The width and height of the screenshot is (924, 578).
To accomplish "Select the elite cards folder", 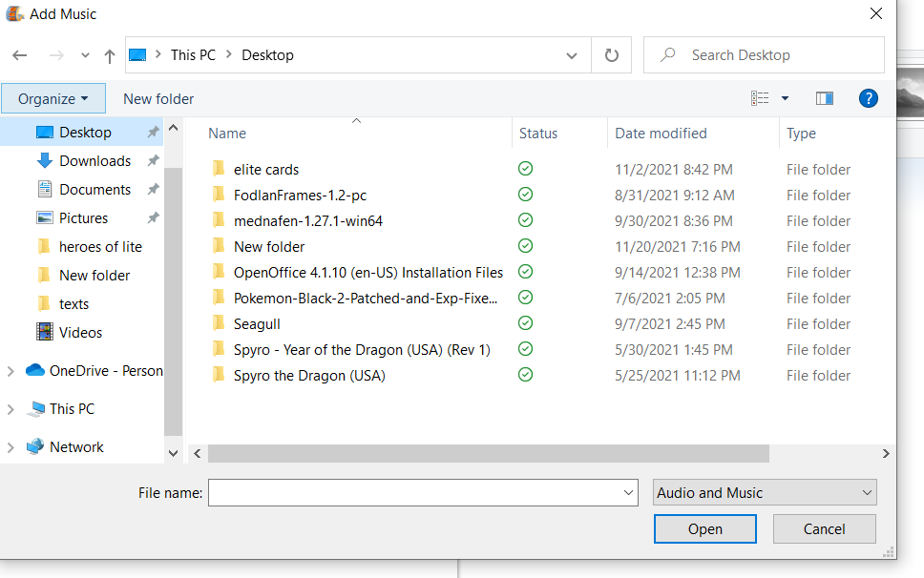I will [266, 170].
